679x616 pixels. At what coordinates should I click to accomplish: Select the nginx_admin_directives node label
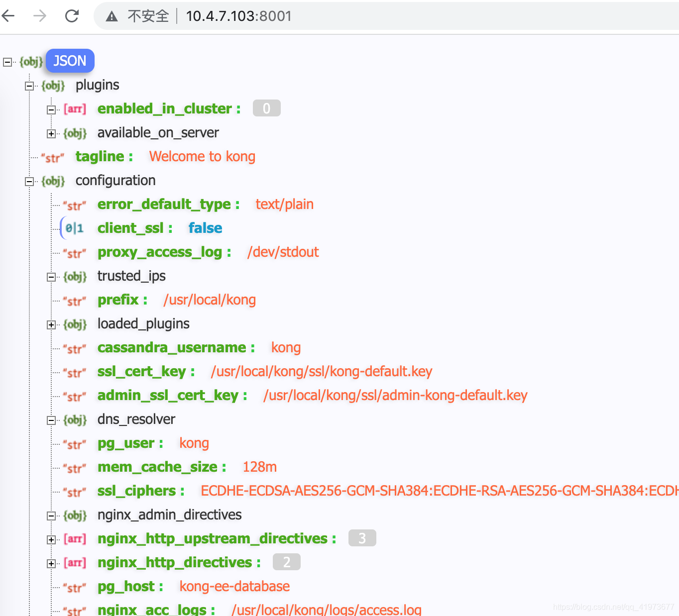pos(170,515)
